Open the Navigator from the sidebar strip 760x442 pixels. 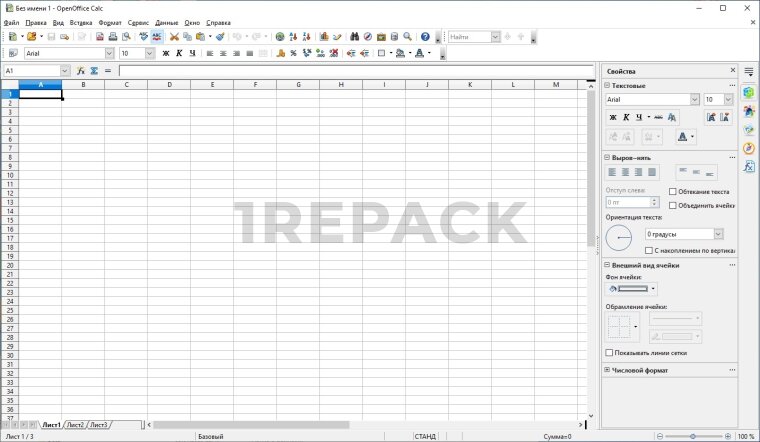(749, 148)
